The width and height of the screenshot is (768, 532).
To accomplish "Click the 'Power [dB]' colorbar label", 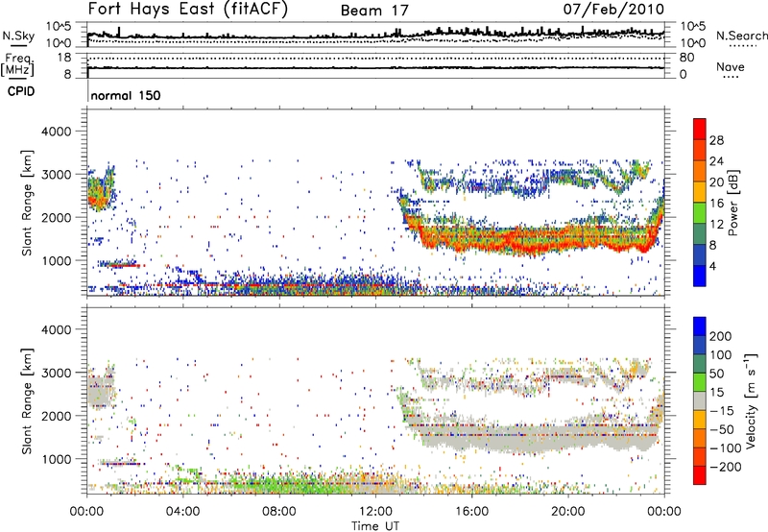I will click(733, 203).
